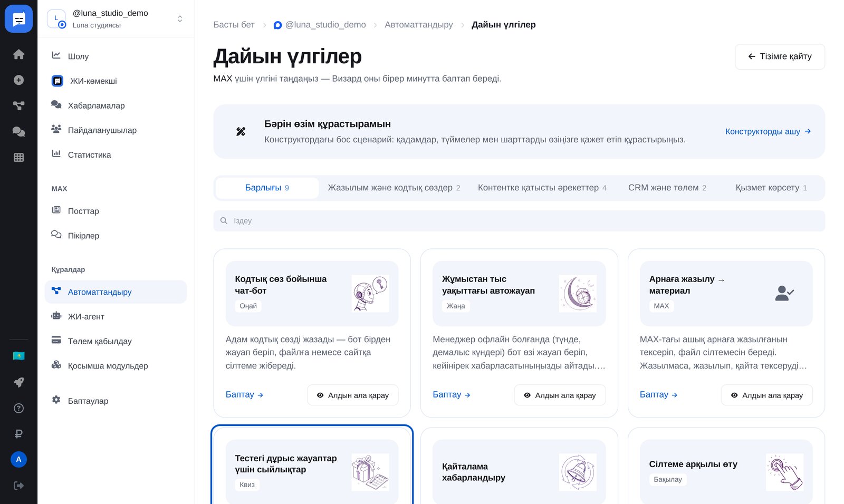Screen dimensions: 844x504
Task: Open Посттар under MAX section
Action: 116,211
